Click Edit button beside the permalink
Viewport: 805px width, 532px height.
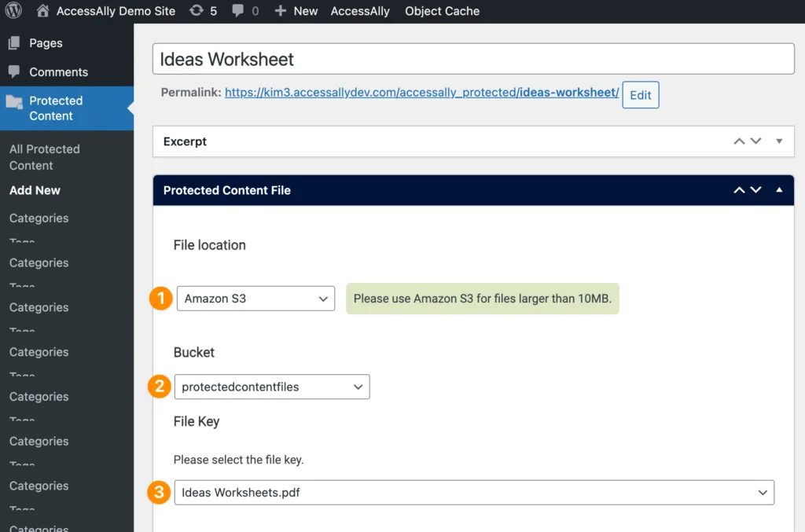coord(640,95)
